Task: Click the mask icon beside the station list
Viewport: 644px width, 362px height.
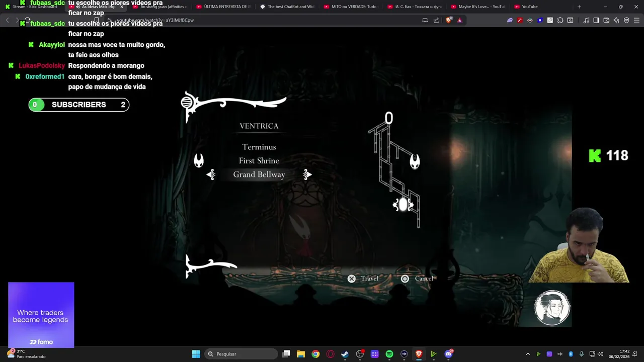Action: tap(199, 160)
